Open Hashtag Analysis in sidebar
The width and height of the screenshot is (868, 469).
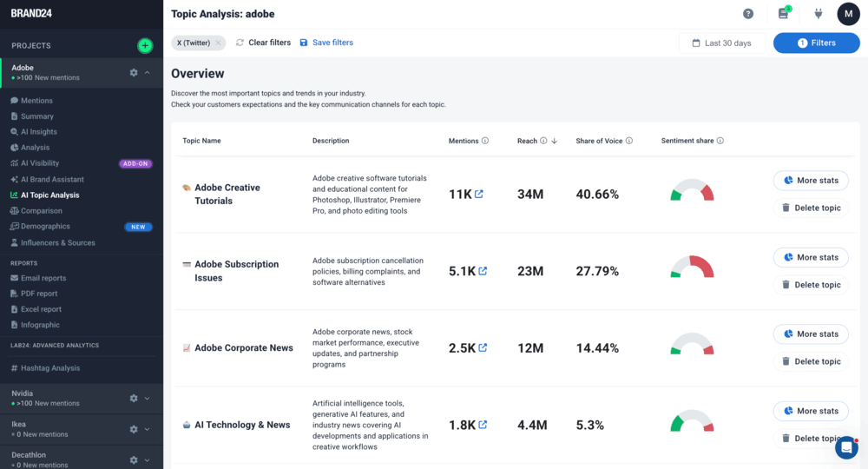(49, 368)
